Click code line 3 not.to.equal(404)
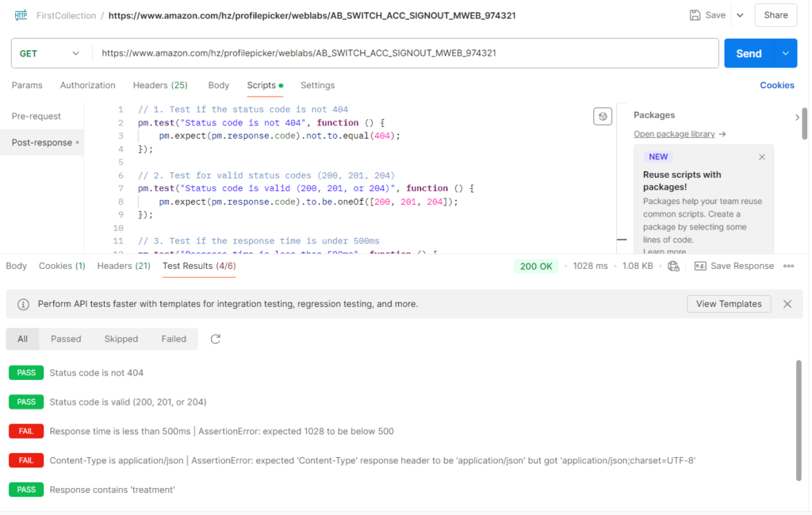 (x=280, y=136)
